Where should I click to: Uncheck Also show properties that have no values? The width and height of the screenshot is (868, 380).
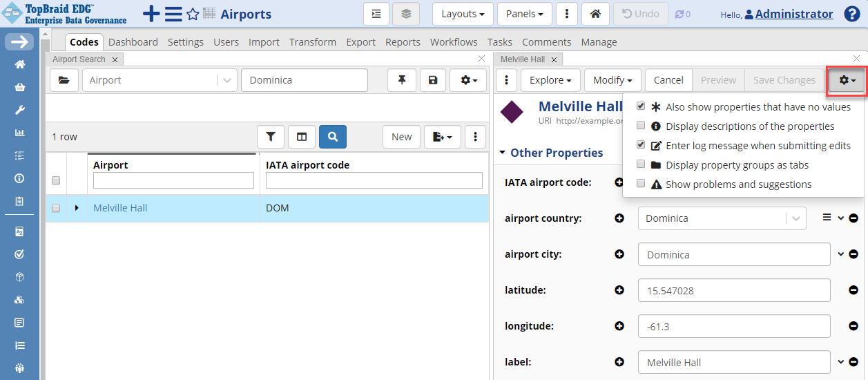tap(641, 106)
